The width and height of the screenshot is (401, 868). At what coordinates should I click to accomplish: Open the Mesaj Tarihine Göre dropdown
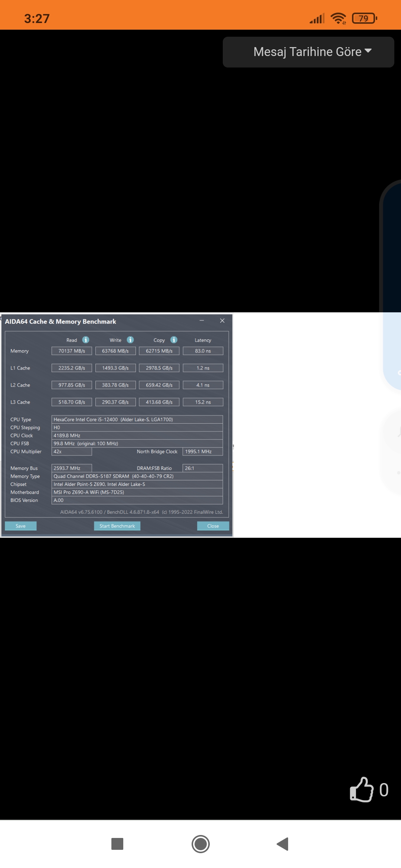[x=308, y=52]
